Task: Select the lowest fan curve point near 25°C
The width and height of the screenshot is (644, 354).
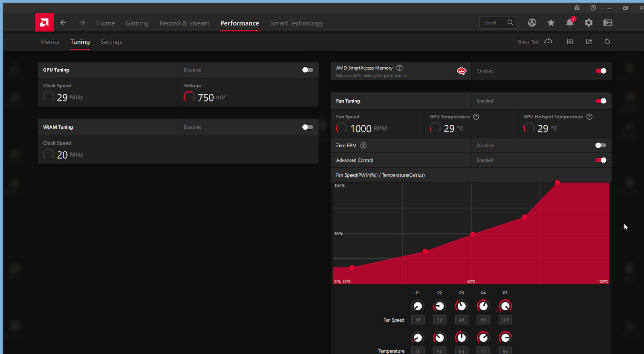Action: [x=352, y=268]
